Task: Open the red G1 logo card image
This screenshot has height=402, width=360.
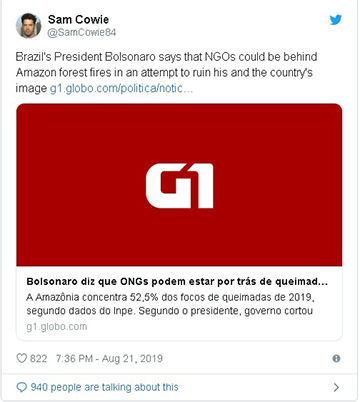Action: [x=179, y=185]
